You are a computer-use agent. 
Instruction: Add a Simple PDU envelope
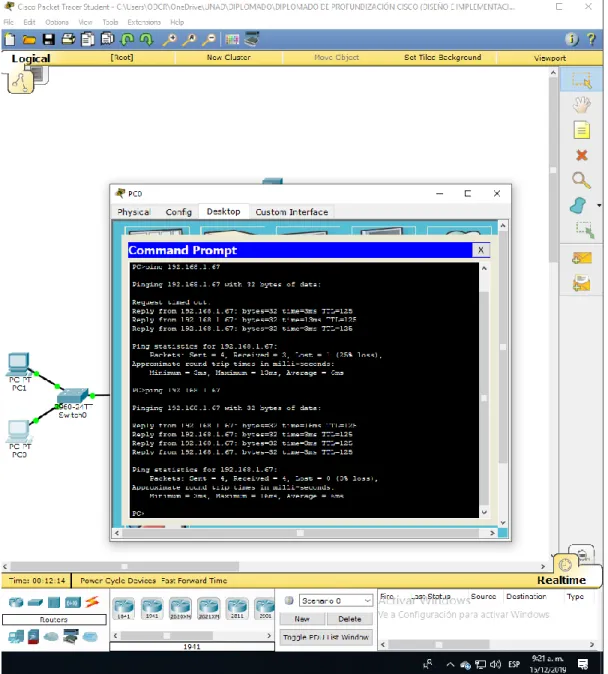point(582,258)
